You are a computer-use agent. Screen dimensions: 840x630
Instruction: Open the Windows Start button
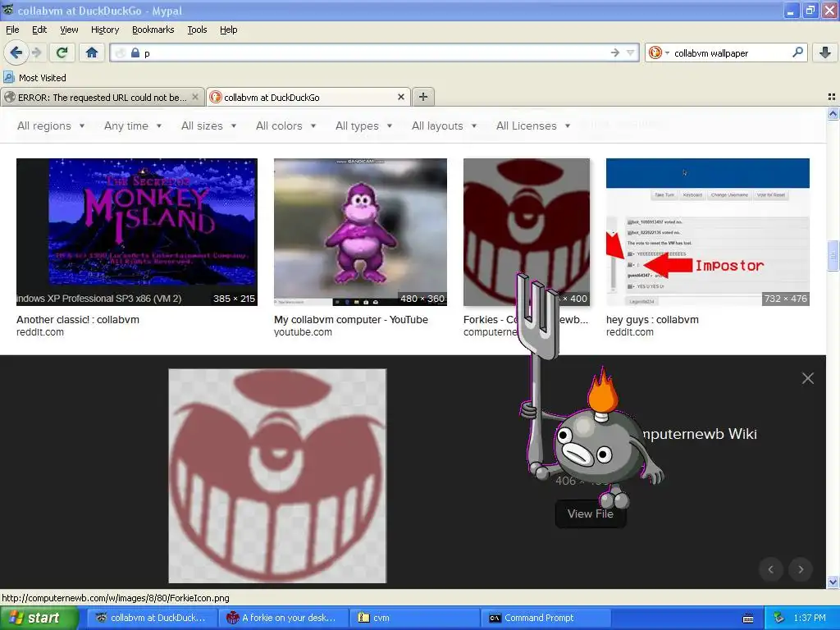[39, 618]
